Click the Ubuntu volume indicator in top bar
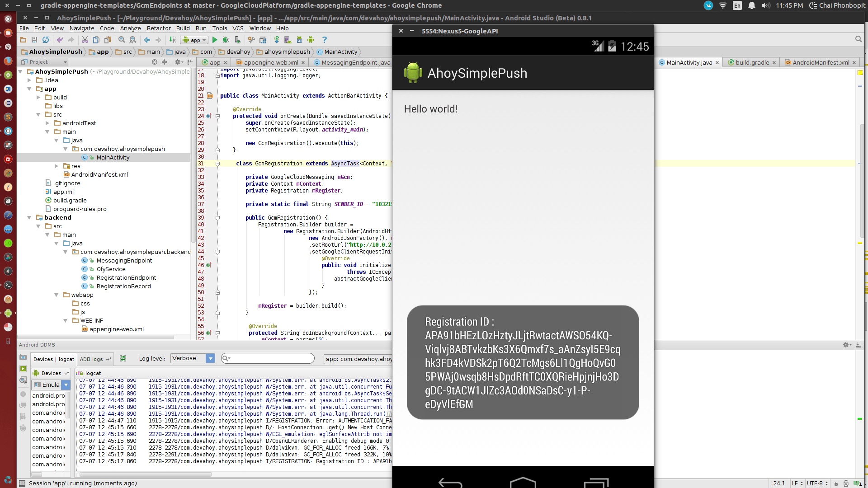 [x=765, y=5]
